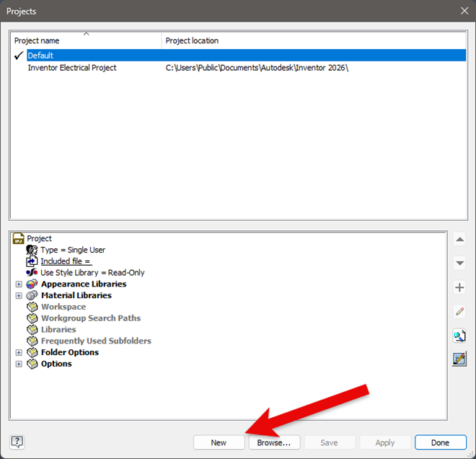Expand the Appearance Libraries node
Viewport: 476px width, 459px height.
19,284
